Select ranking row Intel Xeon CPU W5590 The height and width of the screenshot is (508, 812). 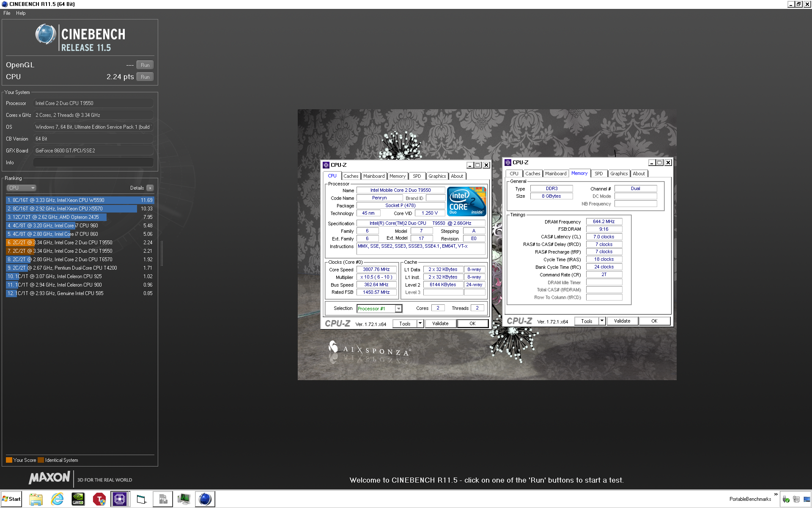pyautogui.click(x=80, y=200)
